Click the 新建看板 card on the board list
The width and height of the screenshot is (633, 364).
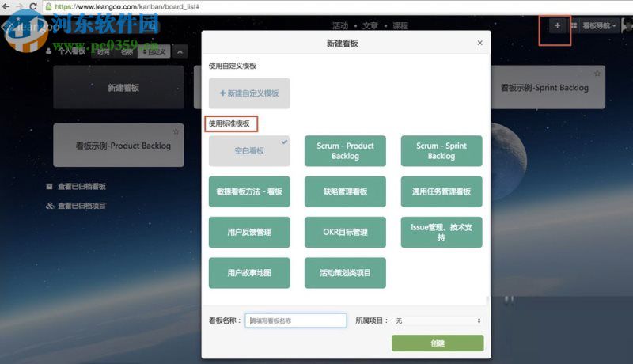tap(119, 88)
